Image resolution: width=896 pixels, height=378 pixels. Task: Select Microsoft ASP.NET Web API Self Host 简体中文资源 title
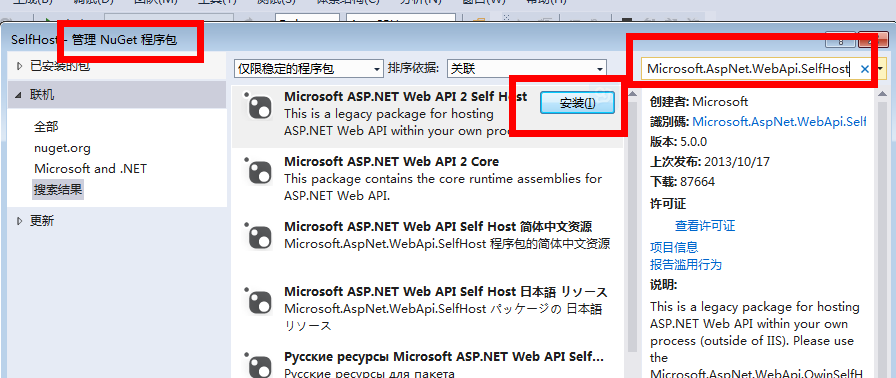click(x=438, y=226)
